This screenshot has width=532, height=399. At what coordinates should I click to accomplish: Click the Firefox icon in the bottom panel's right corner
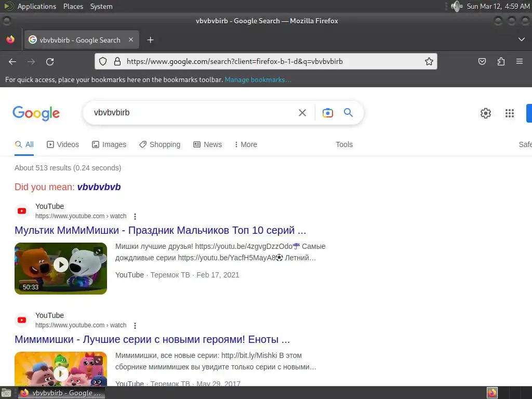(x=492, y=393)
